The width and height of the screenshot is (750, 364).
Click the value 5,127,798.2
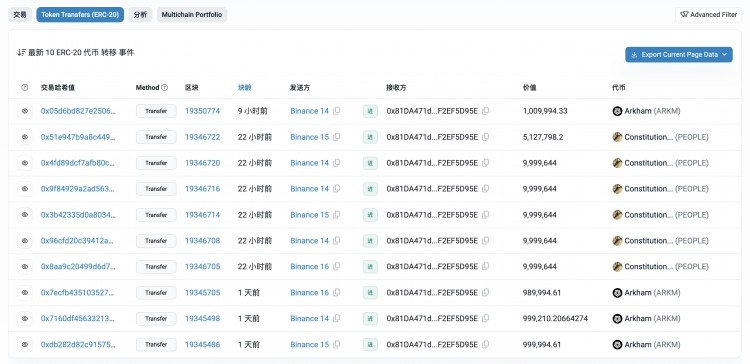(543, 137)
